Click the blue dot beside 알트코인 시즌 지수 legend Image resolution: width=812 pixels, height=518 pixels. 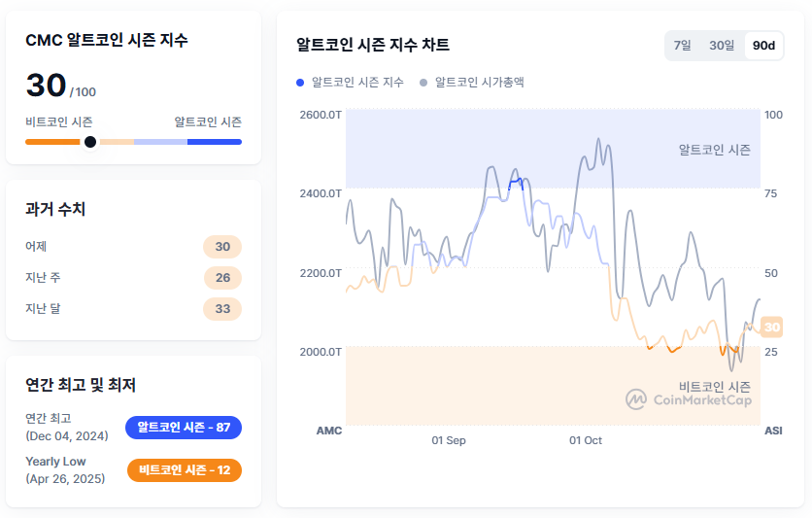click(x=301, y=83)
